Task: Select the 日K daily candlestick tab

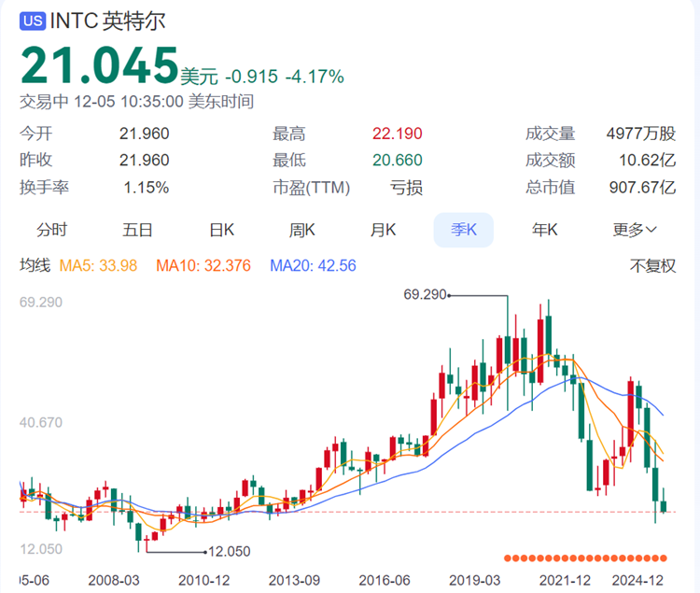Action: tap(222, 230)
